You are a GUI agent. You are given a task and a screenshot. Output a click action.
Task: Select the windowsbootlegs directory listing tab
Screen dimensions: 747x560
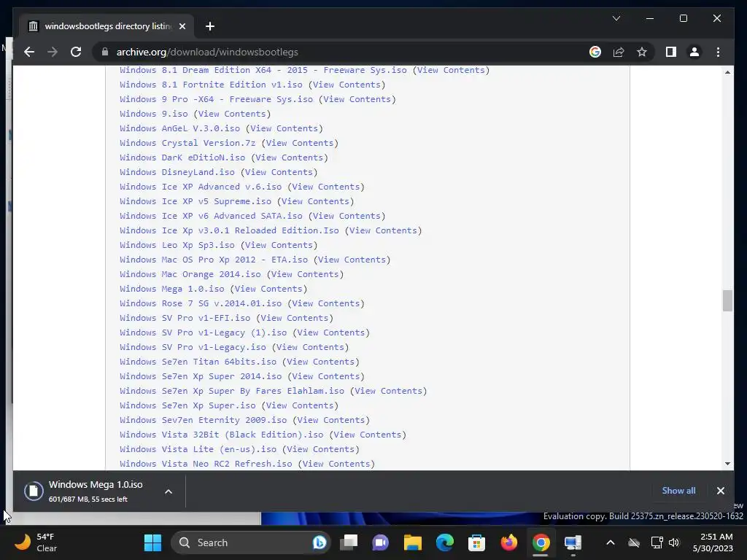pos(107,26)
